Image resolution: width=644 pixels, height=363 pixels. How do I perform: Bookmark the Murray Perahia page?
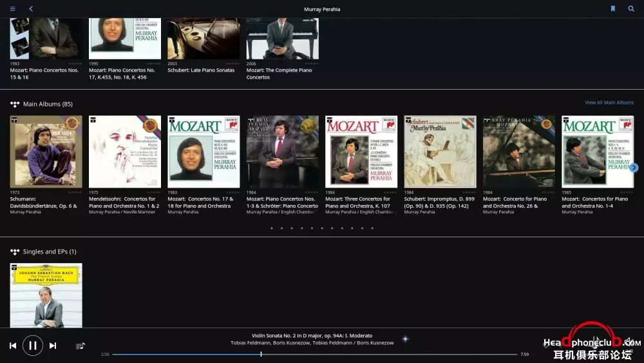[x=613, y=8]
